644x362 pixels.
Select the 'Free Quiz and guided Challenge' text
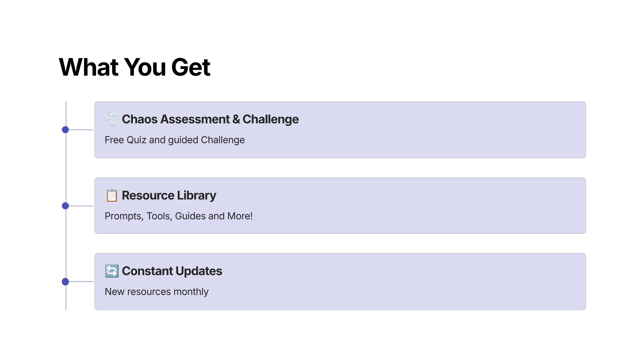(x=175, y=140)
